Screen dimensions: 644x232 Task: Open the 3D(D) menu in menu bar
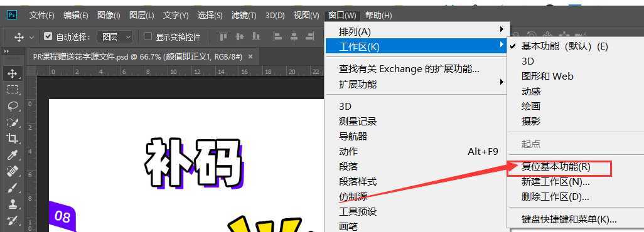point(275,16)
